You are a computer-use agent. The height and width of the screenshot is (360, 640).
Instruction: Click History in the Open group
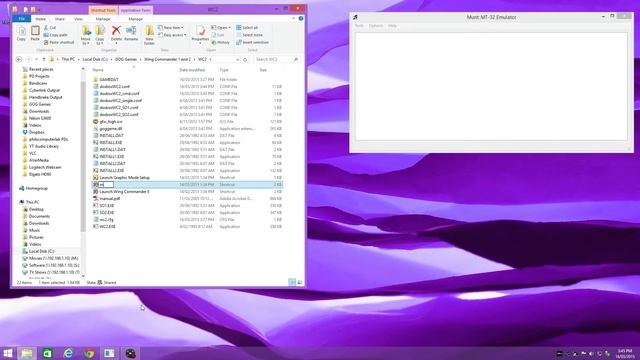(x=220, y=42)
